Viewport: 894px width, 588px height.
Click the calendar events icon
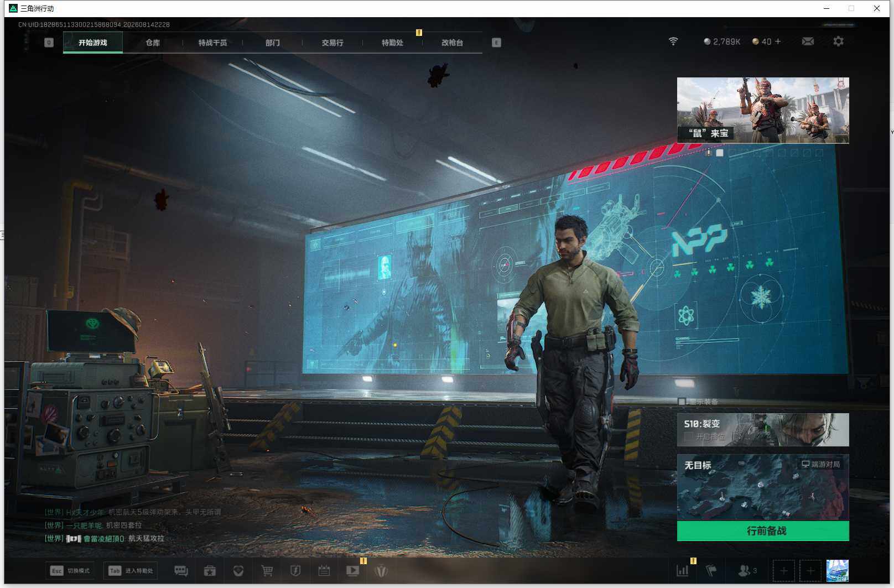(324, 571)
